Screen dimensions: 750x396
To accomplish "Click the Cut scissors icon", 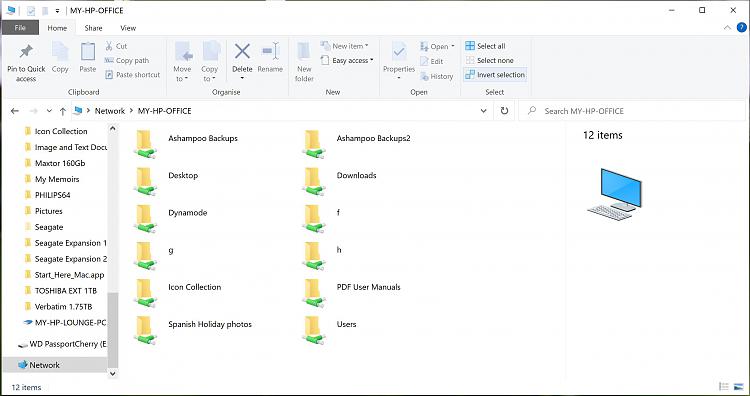I will 109,46.
